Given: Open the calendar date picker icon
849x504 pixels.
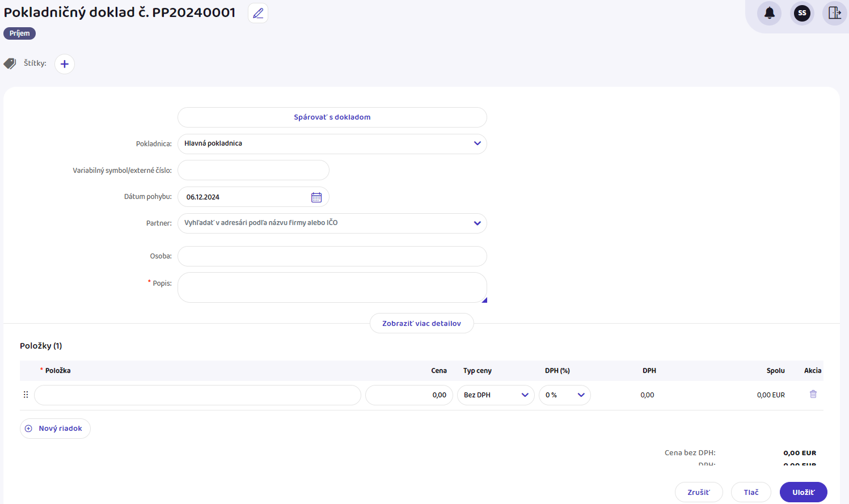Looking at the screenshot, I should 316,197.
